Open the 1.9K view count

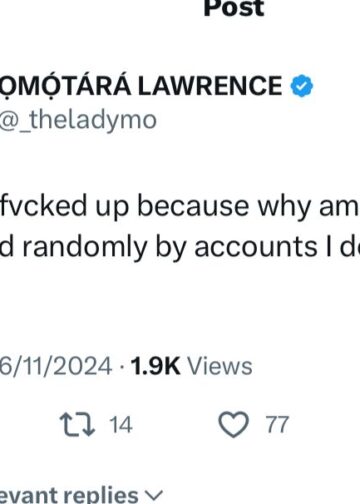click(156, 366)
